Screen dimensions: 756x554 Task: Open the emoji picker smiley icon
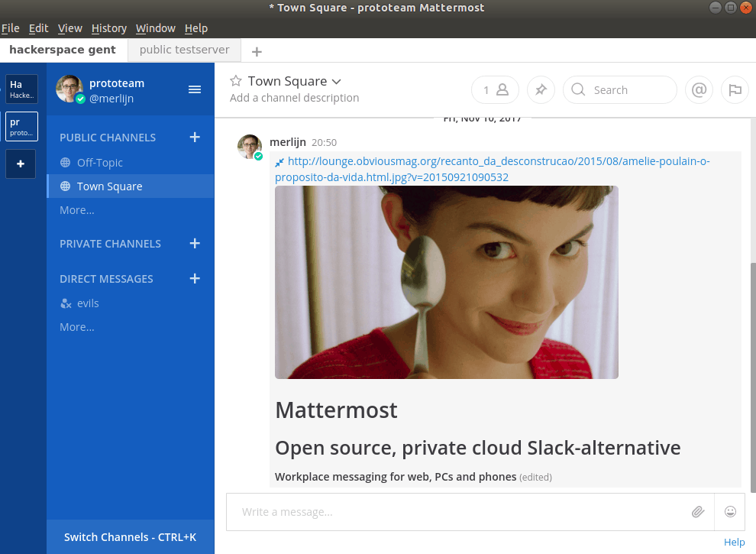[x=731, y=511]
